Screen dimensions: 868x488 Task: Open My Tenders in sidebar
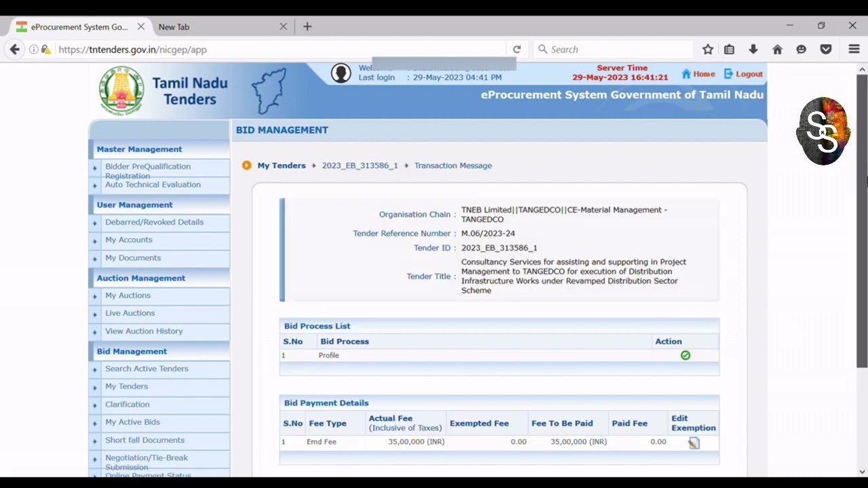tap(126, 386)
